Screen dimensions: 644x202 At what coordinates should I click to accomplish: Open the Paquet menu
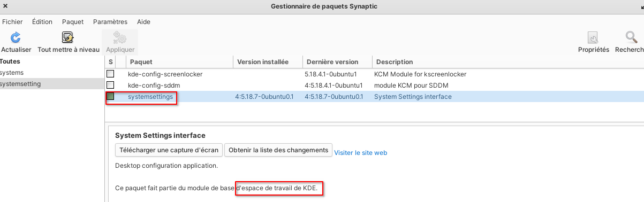(x=73, y=22)
